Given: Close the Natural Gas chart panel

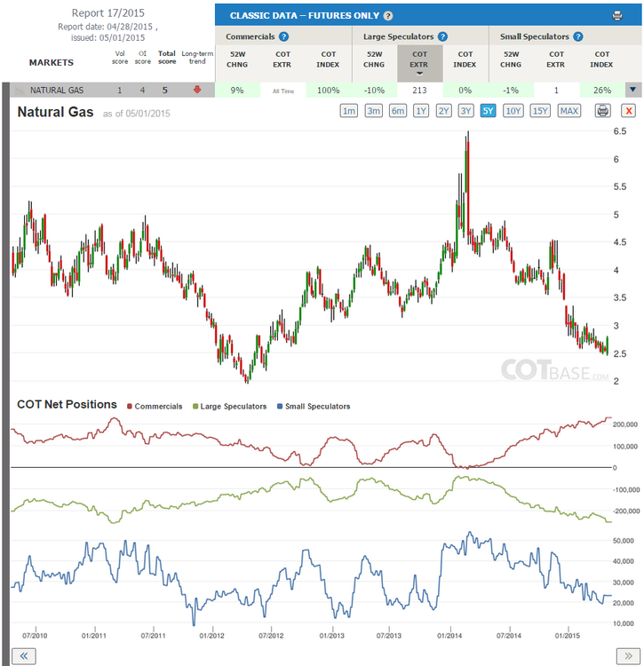Looking at the screenshot, I should [x=629, y=111].
